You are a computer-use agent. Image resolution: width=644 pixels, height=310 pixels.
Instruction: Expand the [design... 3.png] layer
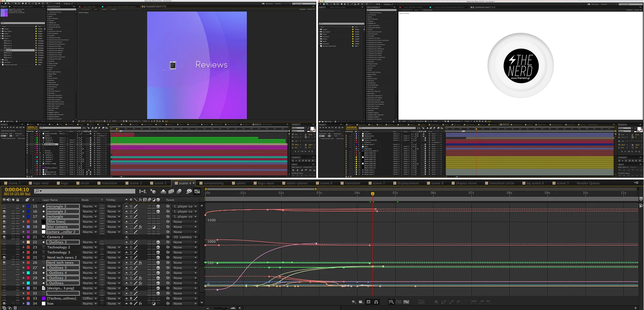click(23, 288)
